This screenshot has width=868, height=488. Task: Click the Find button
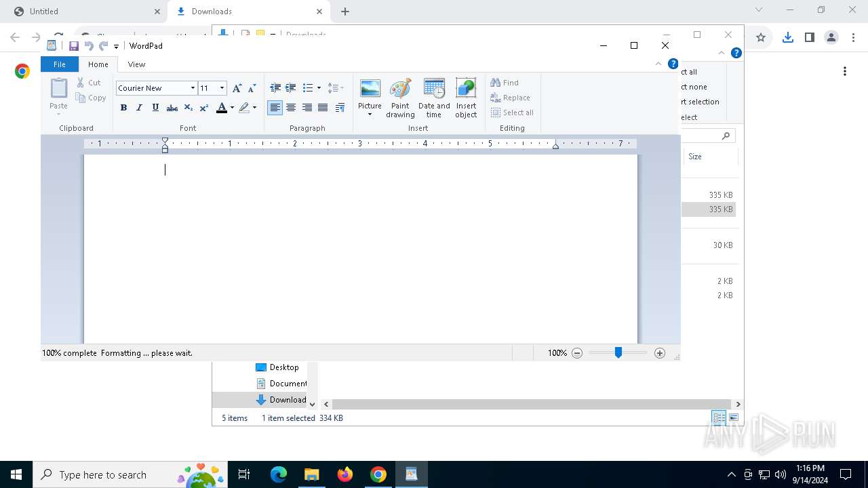(505, 83)
